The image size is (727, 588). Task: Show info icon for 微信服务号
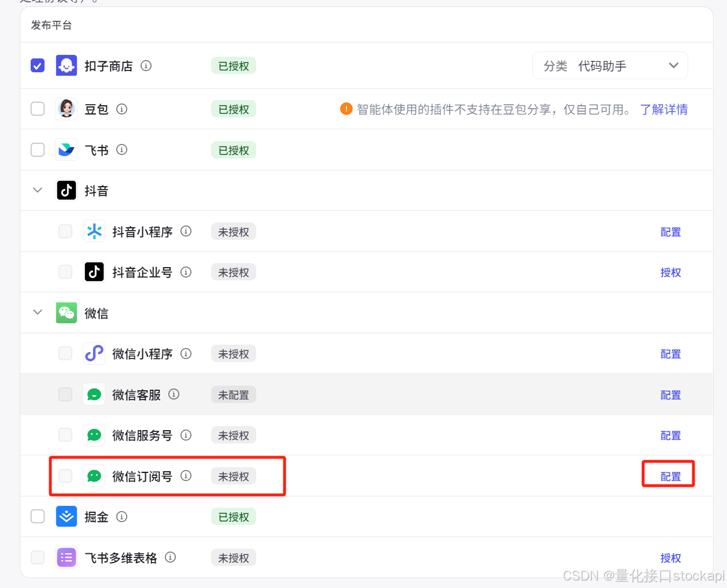click(x=186, y=435)
